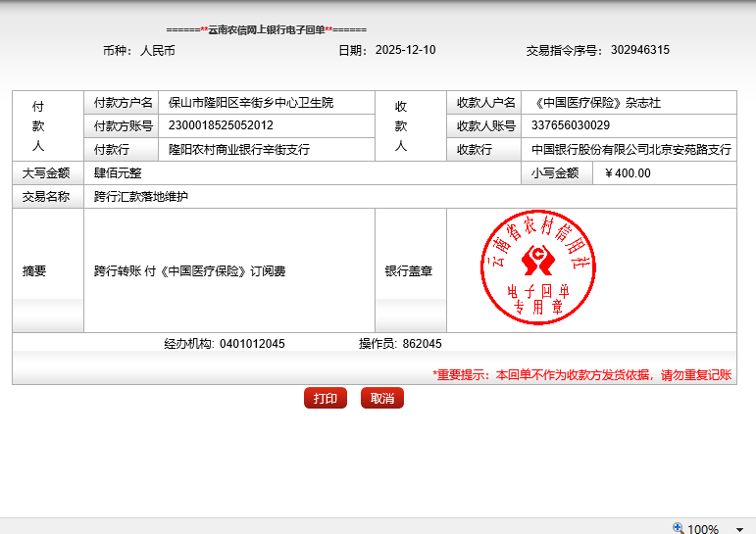This screenshot has width=756, height=534.
Task: Click the 100% zoom level text
Action: pyautogui.click(x=703, y=529)
